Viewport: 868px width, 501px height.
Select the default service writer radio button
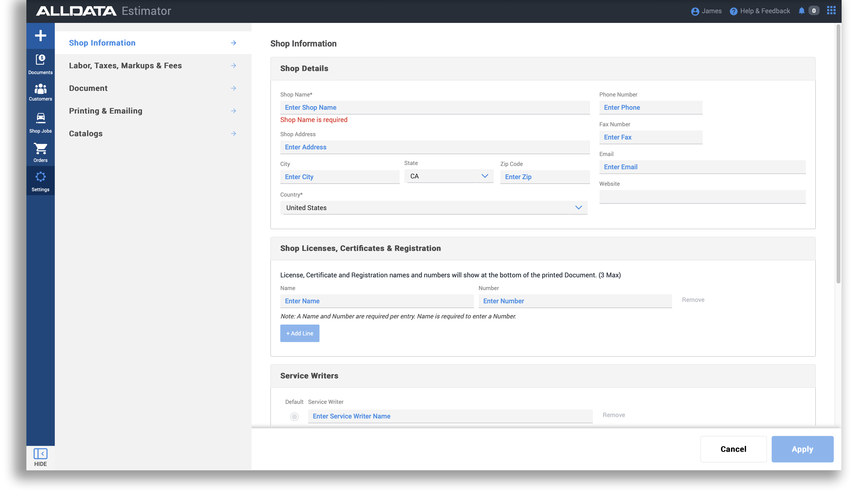[294, 416]
